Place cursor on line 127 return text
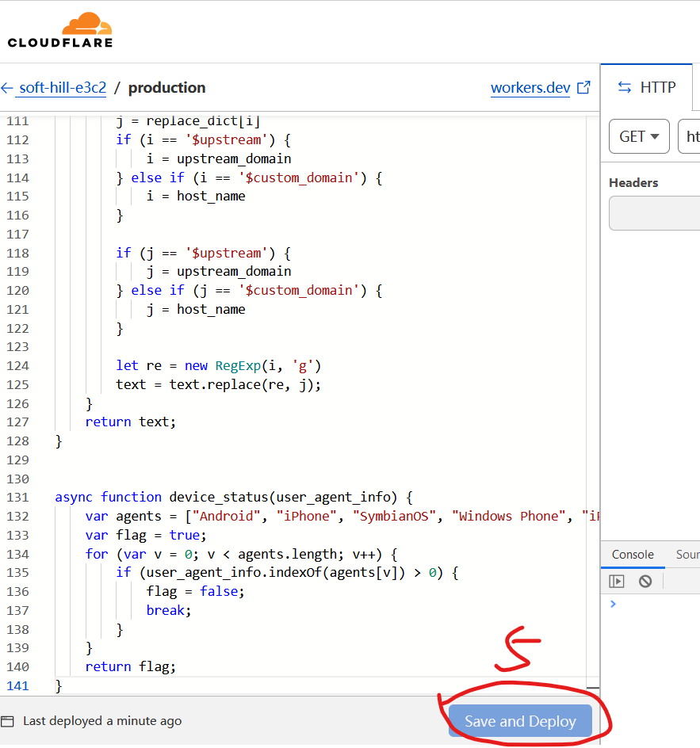700x748 pixels. [131, 422]
